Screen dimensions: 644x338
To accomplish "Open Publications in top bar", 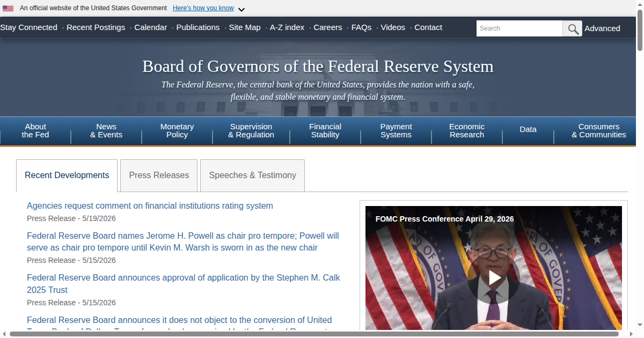I will point(198,27).
